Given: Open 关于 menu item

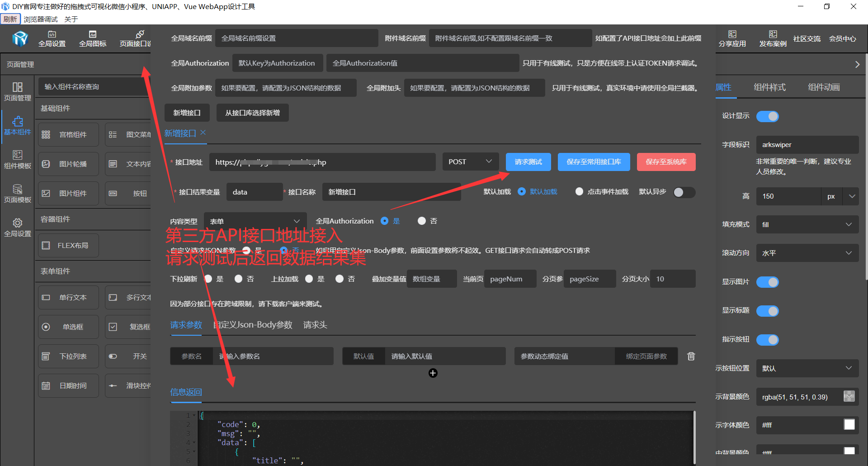Looking at the screenshot, I should 71,19.
